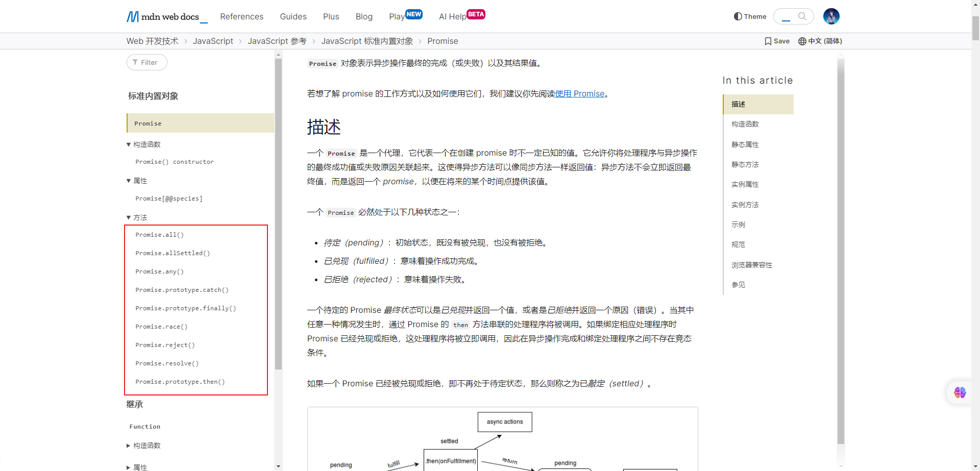Go to JavaScript 标准内置对象 breadcrumb
The image size is (980, 471).
point(367,41)
